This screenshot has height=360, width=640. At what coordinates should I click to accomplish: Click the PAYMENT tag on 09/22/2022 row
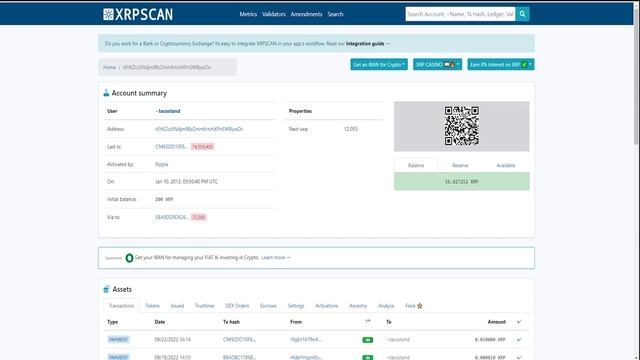tap(118, 340)
